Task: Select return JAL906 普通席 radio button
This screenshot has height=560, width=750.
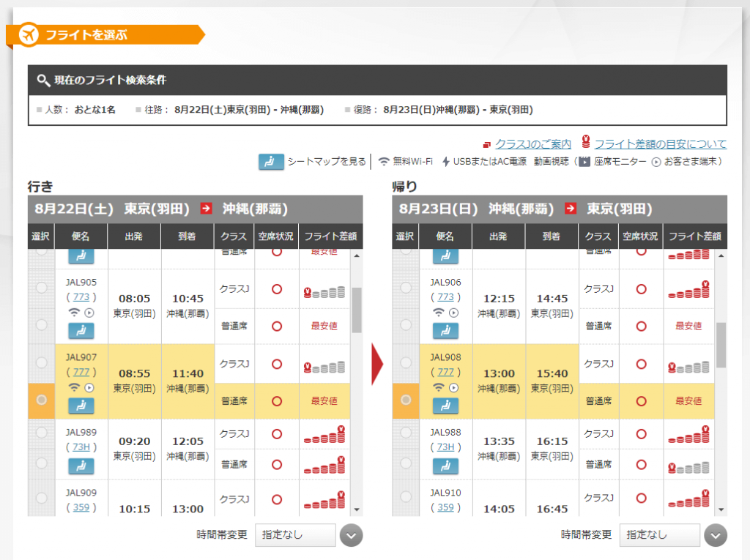Action: 406,325
